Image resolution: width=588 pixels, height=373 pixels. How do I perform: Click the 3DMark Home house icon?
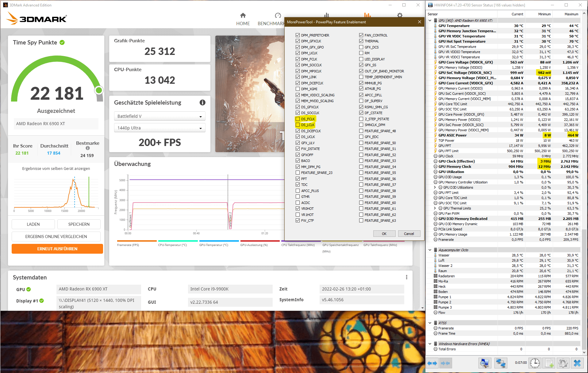[x=243, y=15]
